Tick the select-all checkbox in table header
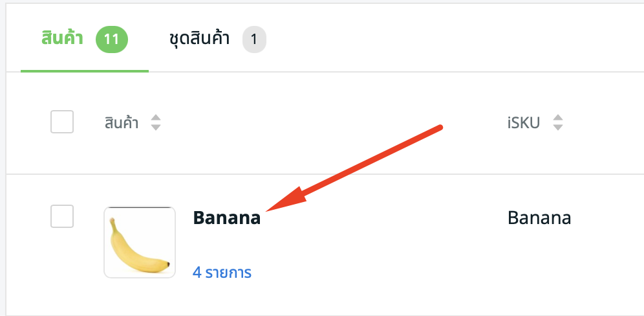 pyautogui.click(x=62, y=122)
